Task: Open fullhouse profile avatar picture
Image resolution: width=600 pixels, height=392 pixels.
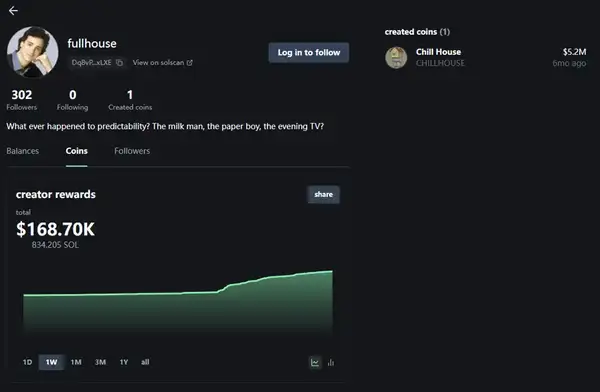Action: [33, 52]
